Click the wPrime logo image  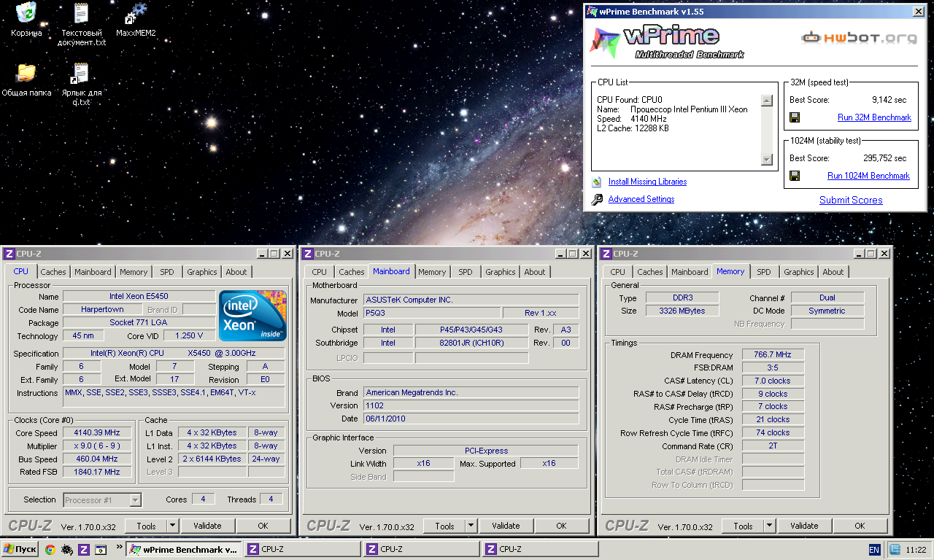coord(668,42)
